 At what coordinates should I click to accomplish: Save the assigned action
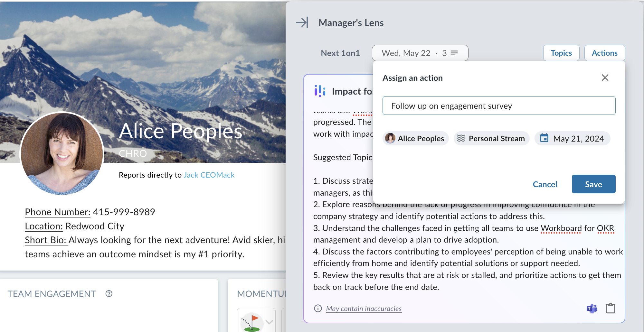[593, 184]
